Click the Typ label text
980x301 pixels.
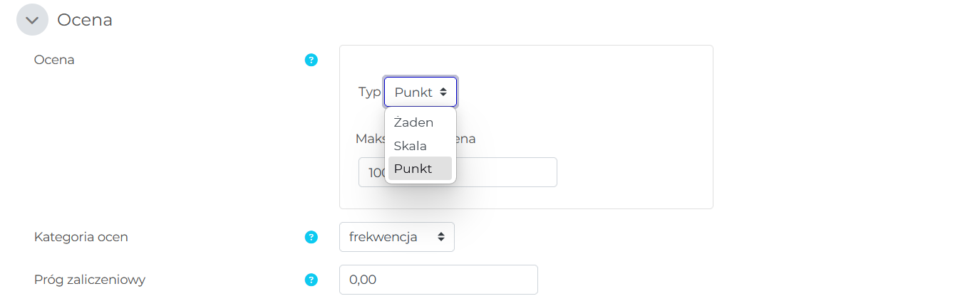[369, 92]
